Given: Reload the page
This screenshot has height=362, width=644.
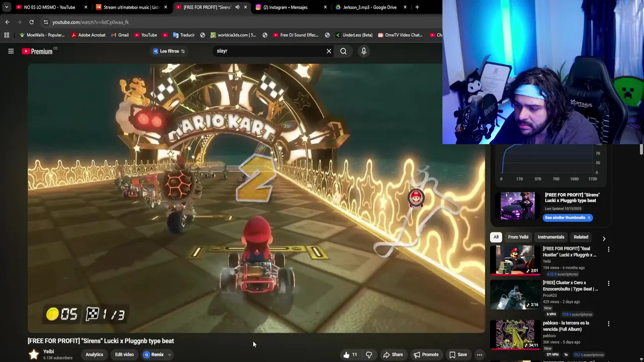Looking at the screenshot, I should click(31, 22).
